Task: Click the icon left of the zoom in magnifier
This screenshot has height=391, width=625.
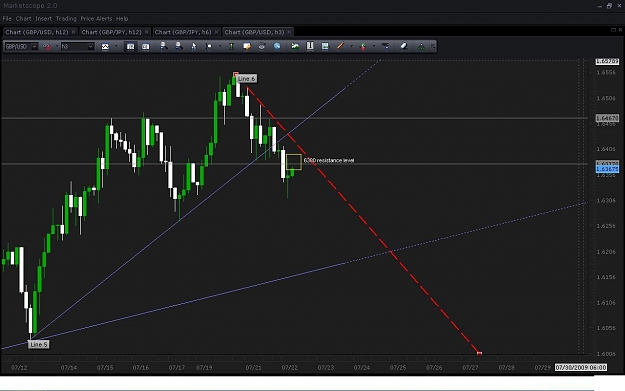Action: [145, 47]
